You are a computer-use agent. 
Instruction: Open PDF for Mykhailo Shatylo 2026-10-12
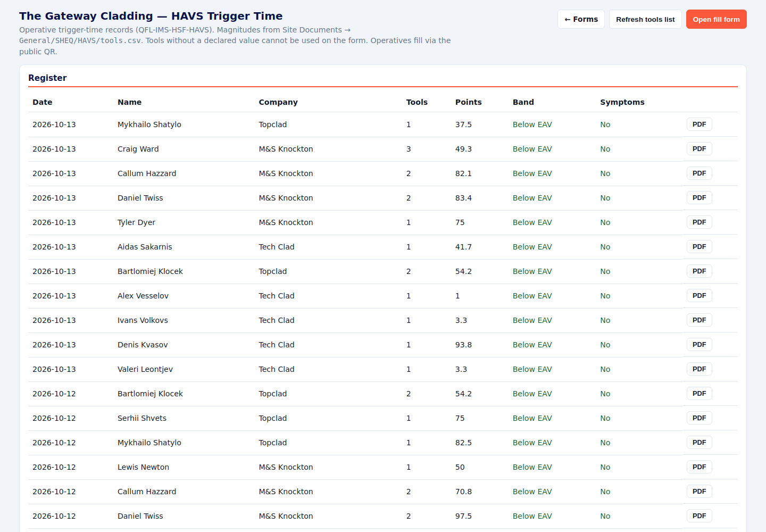tap(699, 443)
